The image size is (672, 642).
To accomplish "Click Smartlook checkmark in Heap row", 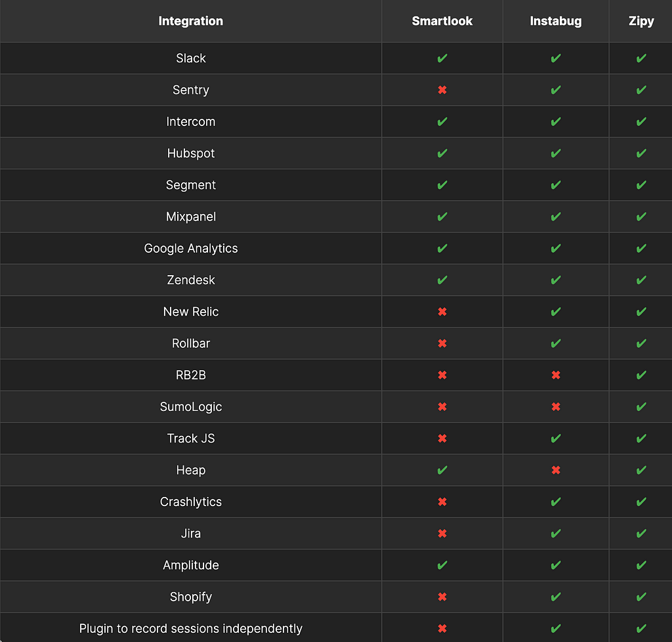I will point(442,470).
